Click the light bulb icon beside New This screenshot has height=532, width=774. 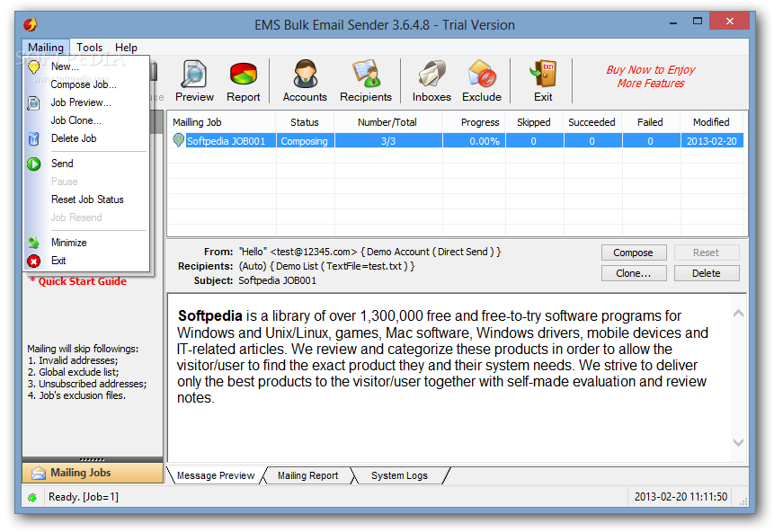(34, 67)
